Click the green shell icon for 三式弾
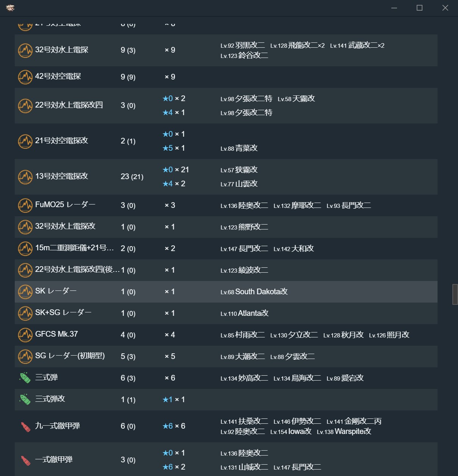Screen dimensions: 458x476 tap(25, 378)
